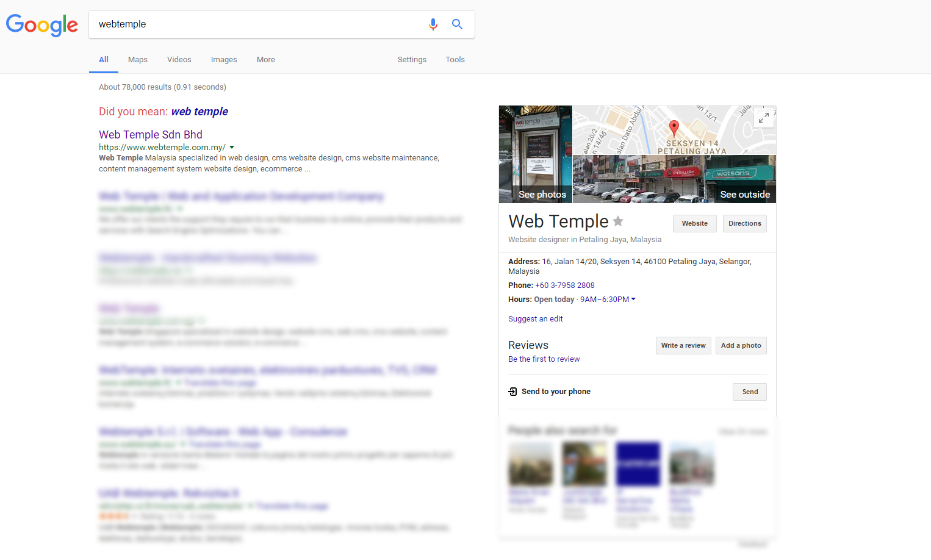Click the Web Temple panel heading
This screenshot has height=560, width=931.
pyautogui.click(x=559, y=221)
